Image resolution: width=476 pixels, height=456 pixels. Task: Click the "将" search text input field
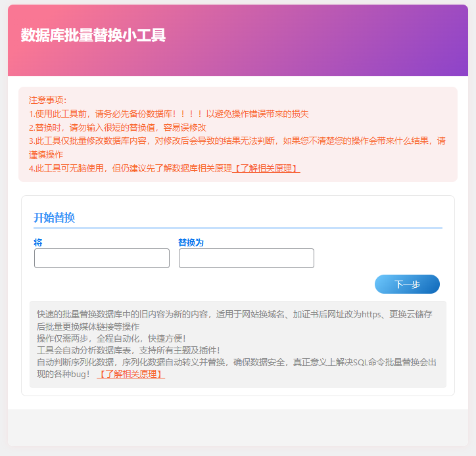[102, 258]
